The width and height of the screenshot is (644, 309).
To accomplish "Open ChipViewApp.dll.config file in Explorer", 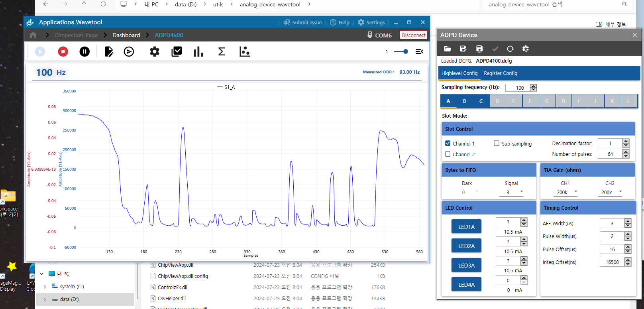I will (183, 276).
